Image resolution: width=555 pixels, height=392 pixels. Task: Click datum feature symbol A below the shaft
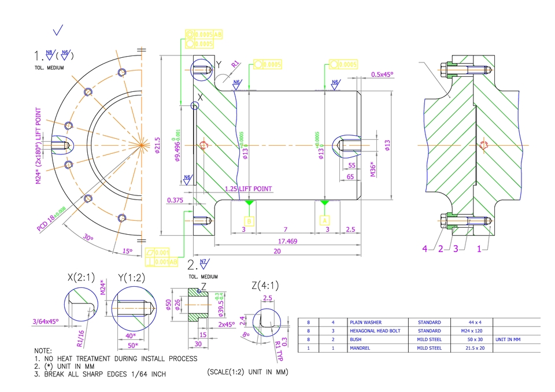coord(324,220)
